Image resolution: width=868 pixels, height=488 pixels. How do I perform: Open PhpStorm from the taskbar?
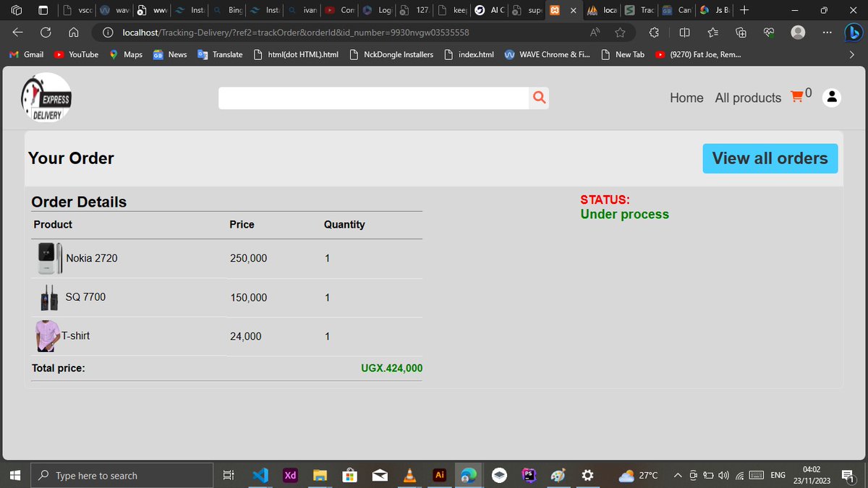pos(529,475)
